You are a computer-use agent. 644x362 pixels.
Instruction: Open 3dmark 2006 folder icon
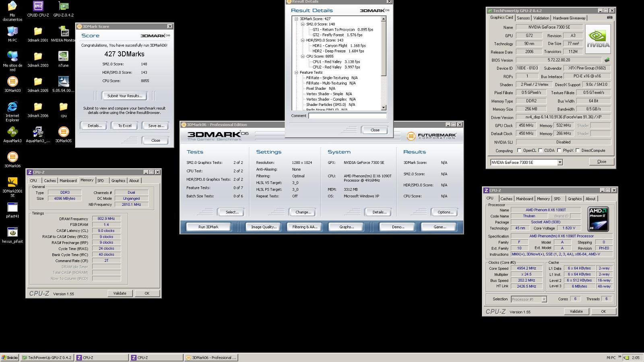pos(38,110)
